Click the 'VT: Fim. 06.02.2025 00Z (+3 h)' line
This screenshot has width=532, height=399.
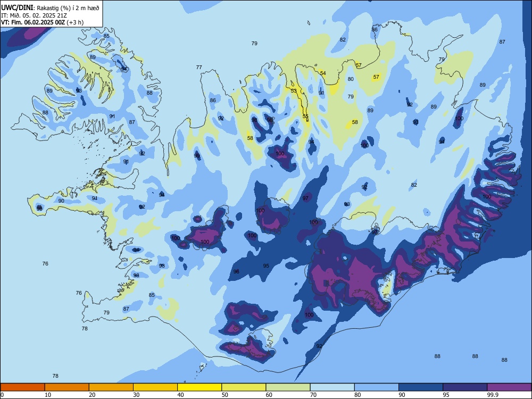click(x=42, y=22)
